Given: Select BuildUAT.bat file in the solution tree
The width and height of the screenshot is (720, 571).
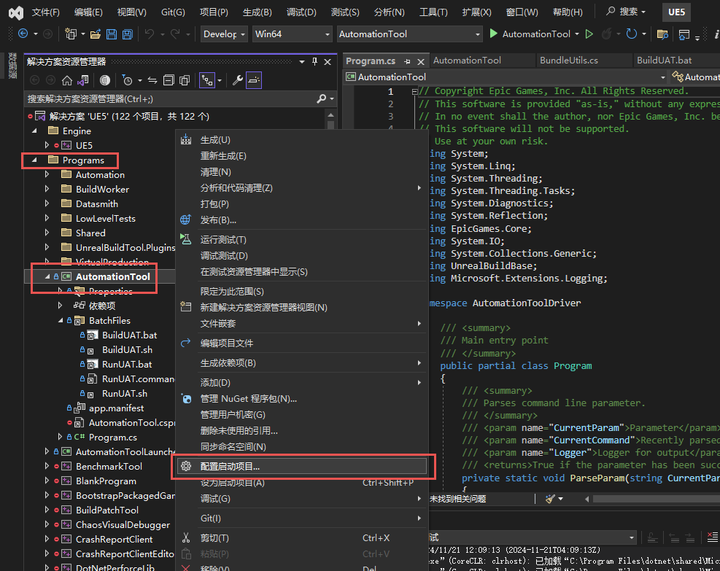Looking at the screenshot, I should 128,335.
